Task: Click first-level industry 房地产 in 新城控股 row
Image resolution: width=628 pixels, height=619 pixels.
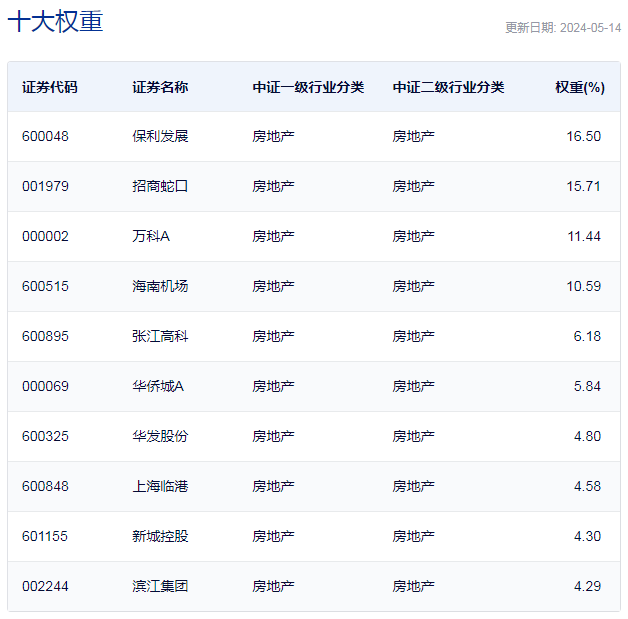Action: (273, 537)
